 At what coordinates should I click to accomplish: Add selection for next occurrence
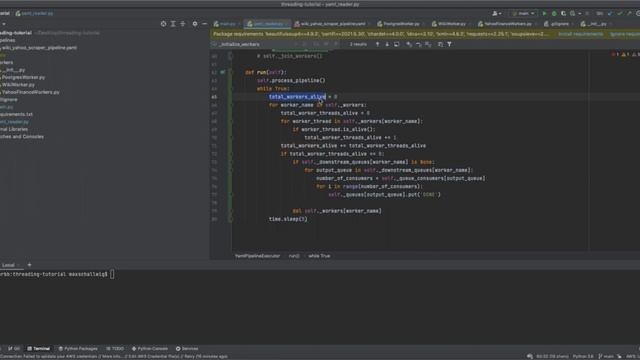409,44
